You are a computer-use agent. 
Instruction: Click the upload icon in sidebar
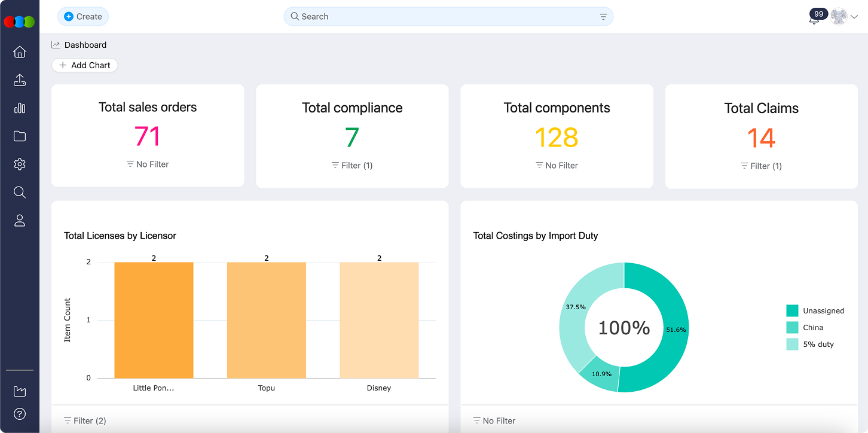[20, 80]
